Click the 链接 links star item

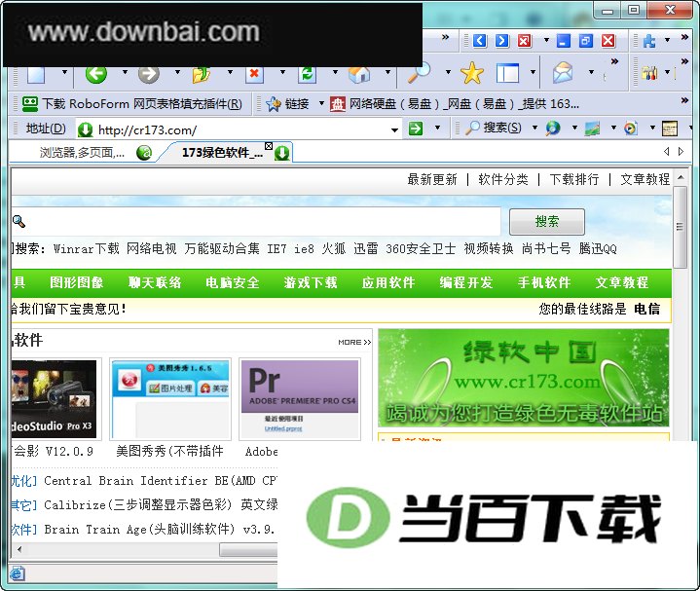coord(287,104)
